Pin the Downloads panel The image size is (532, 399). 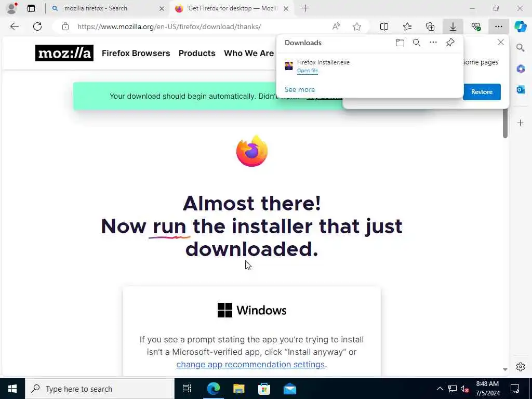point(450,43)
